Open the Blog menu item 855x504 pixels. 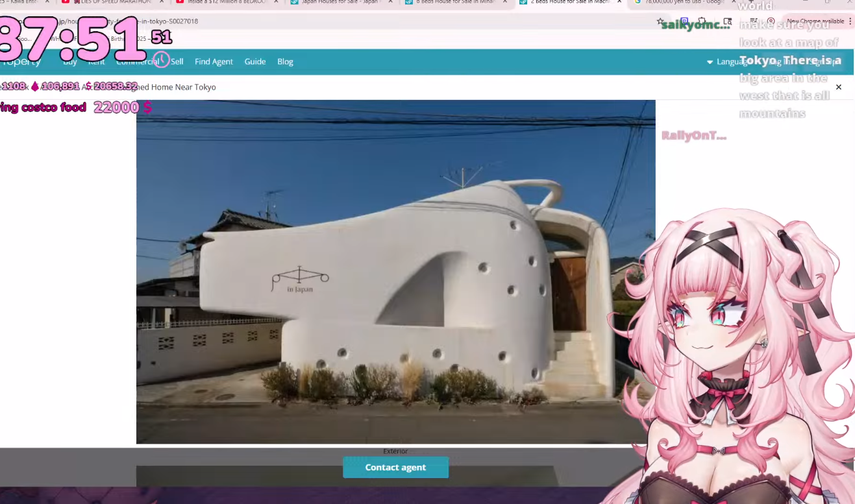pos(285,62)
